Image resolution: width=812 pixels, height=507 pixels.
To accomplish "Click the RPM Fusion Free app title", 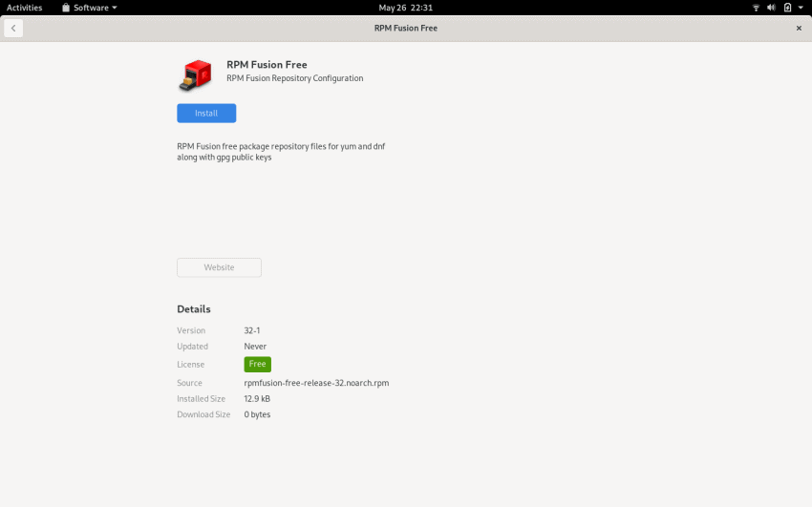I will tap(267, 65).
